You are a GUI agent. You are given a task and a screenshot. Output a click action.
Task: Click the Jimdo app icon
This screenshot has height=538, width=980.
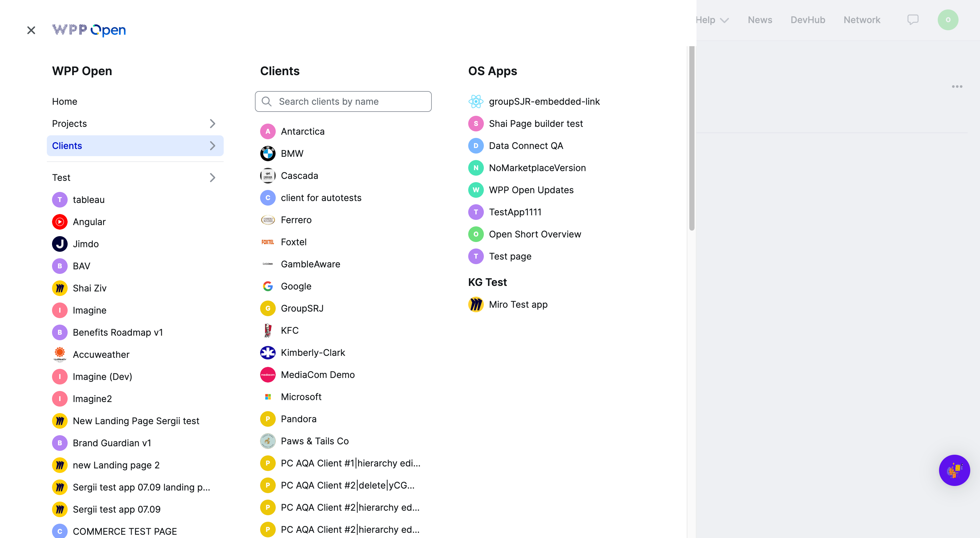(x=60, y=244)
